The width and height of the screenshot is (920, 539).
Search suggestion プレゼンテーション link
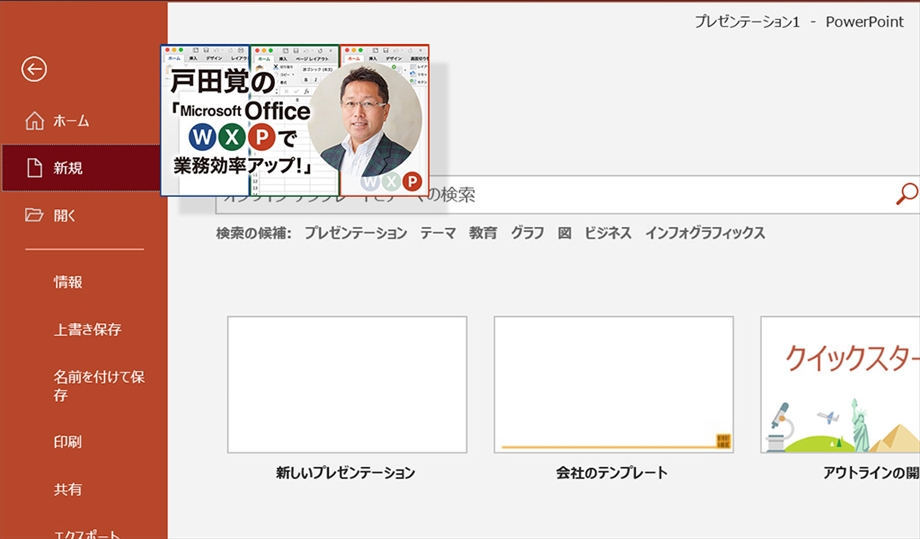356,233
